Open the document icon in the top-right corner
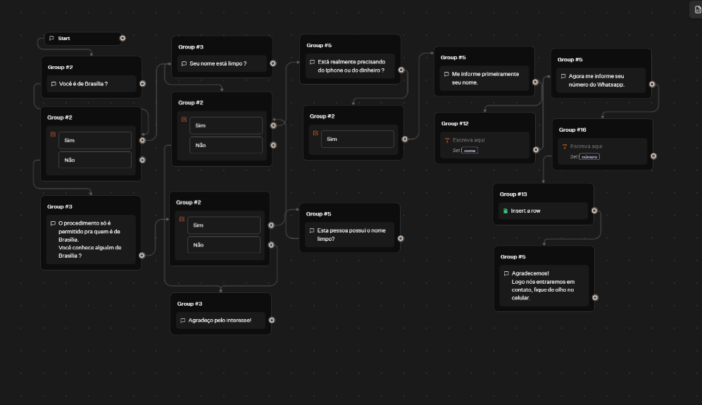Image resolution: width=702 pixels, height=405 pixels. point(697,9)
